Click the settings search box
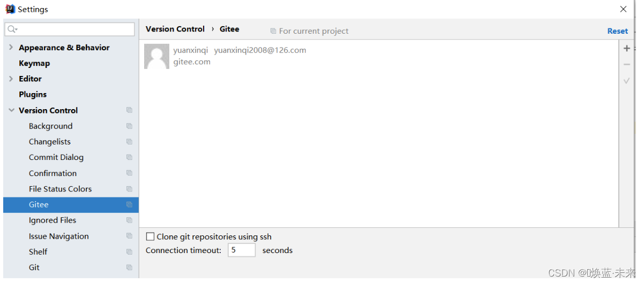 [70, 29]
